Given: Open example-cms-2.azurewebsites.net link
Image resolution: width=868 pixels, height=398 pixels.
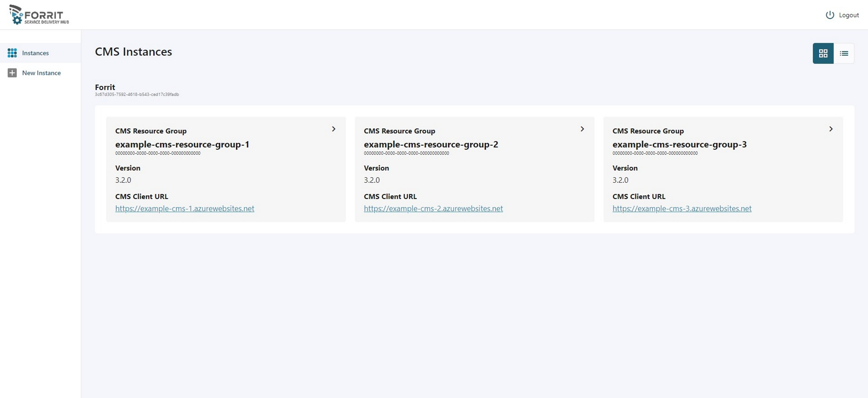Looking at the screenshot, I should [x=433, y=208].
